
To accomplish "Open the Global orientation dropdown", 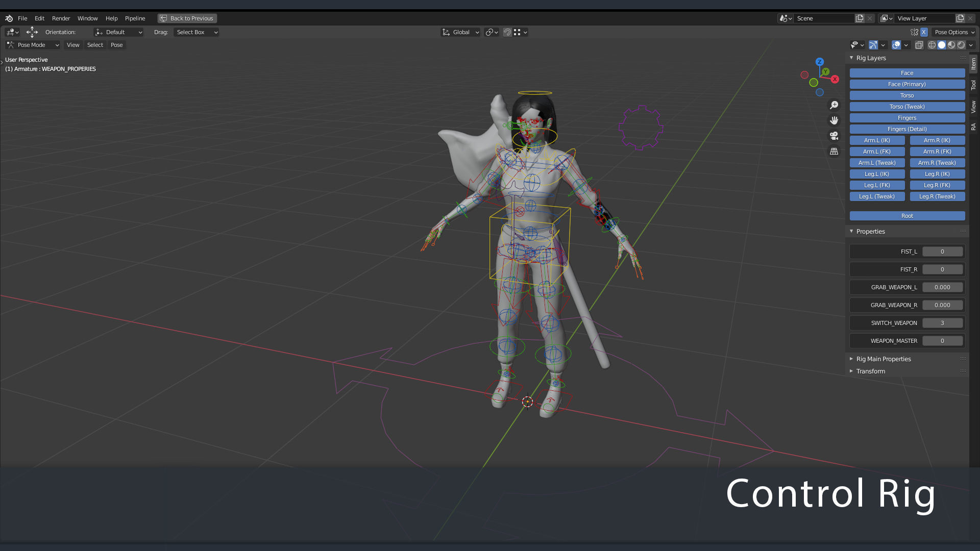I will click(460, 32).
